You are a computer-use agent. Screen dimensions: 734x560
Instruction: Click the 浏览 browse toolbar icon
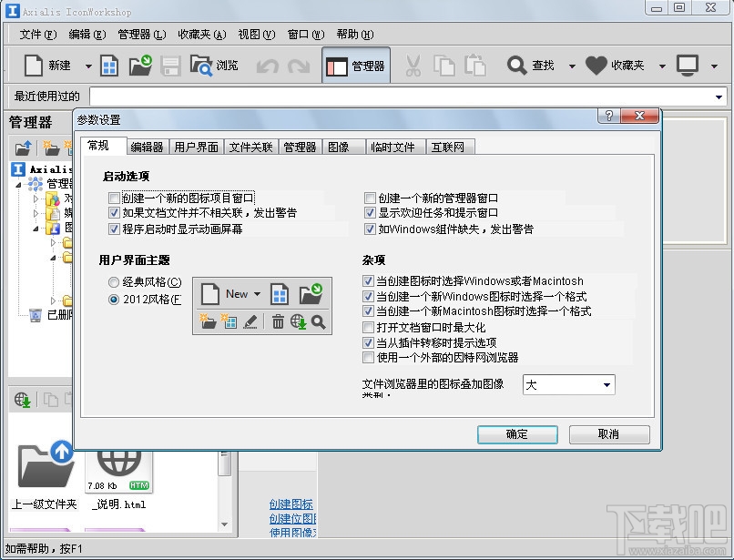pos(210,65)
